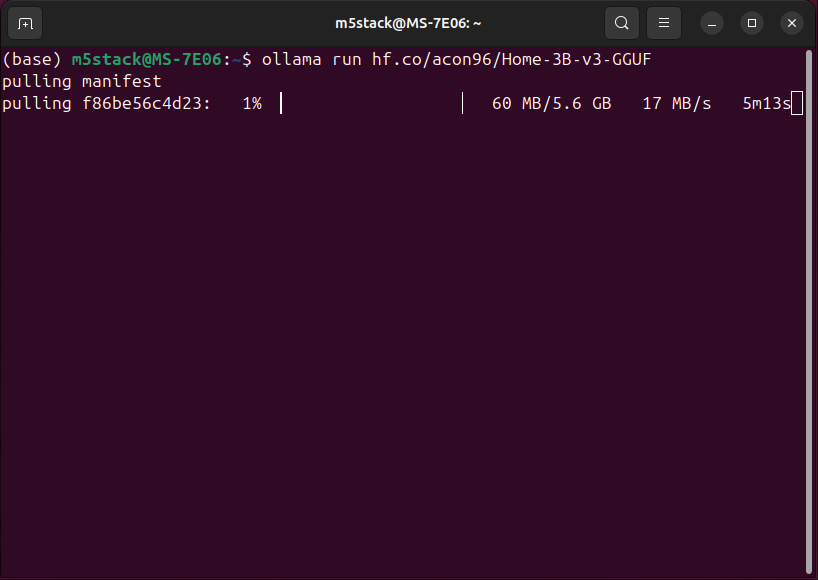Click the download progress bar
Viewport: 818px width, 580px height.
click(x=371, y=103)
